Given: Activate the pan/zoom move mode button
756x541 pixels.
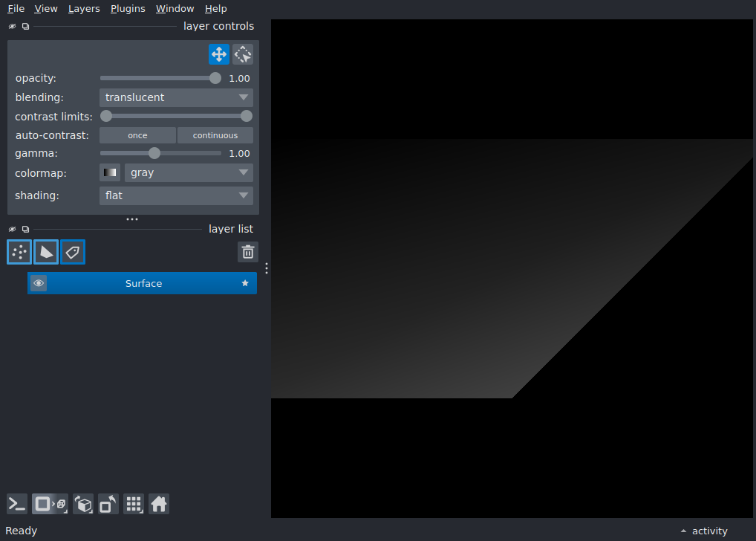Looking at the screenshot, I should (219, 54).
